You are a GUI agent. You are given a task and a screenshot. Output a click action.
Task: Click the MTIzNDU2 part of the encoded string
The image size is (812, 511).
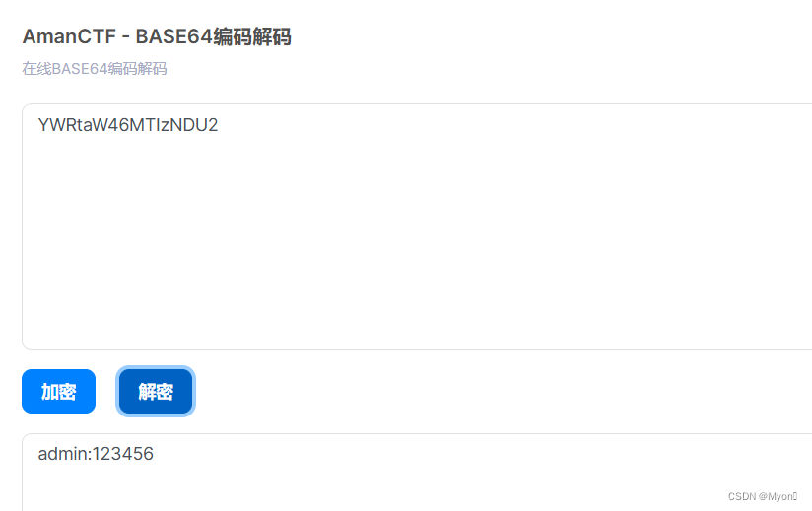click(x=173, y=125)
